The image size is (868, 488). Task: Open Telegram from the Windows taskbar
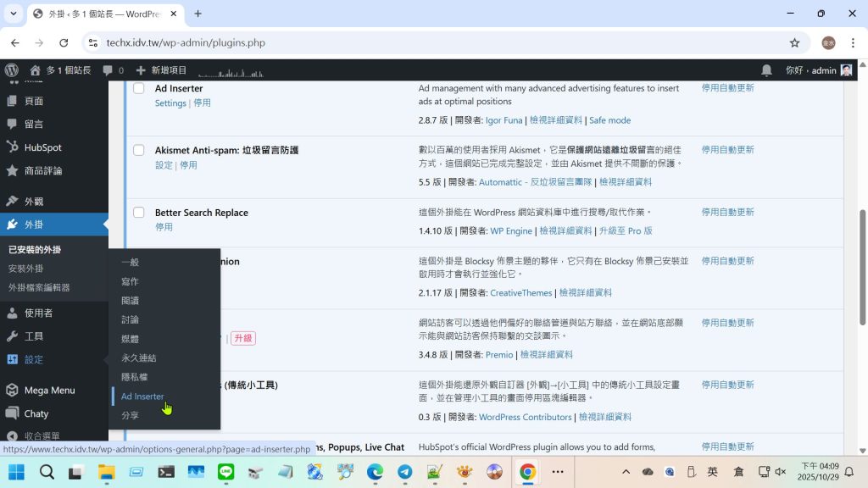click(404, 472)
